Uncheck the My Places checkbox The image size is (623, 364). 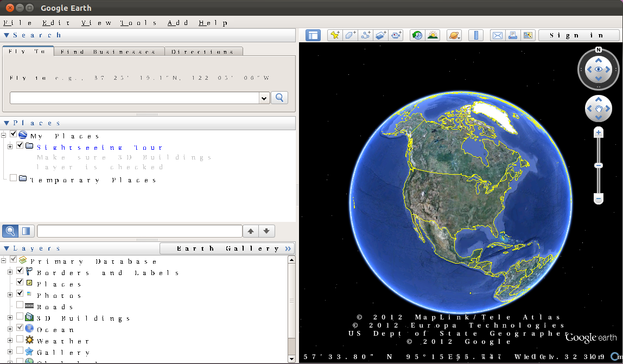click(14, 134)
